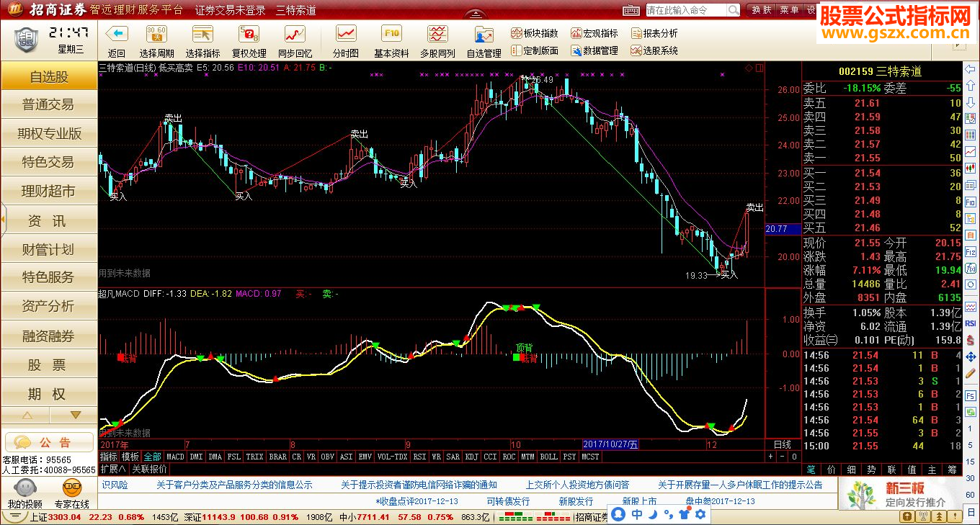980x525 pixels.
Task: Click the 换肤 skin button
Action: pos(762,10)
